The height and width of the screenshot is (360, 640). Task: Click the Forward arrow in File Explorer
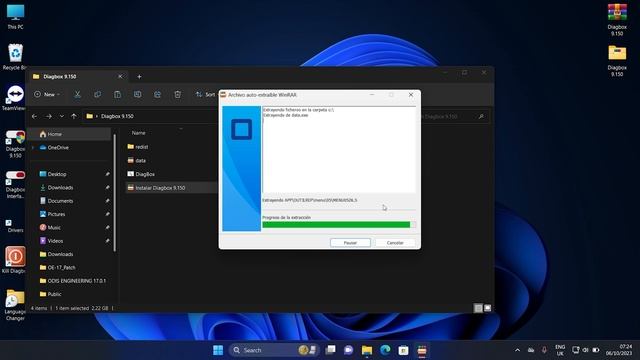pyautogui.click(x=49, y=116)
